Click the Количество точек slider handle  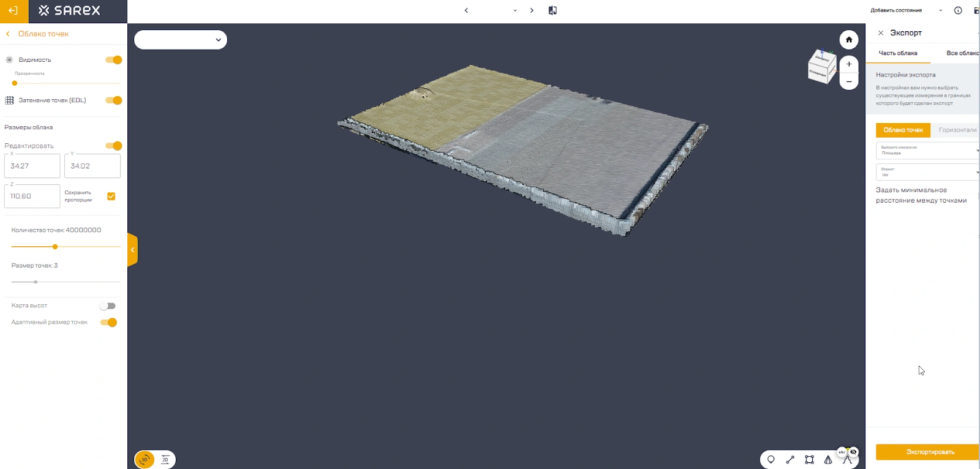pyautogui.click(x=55, y=247)
